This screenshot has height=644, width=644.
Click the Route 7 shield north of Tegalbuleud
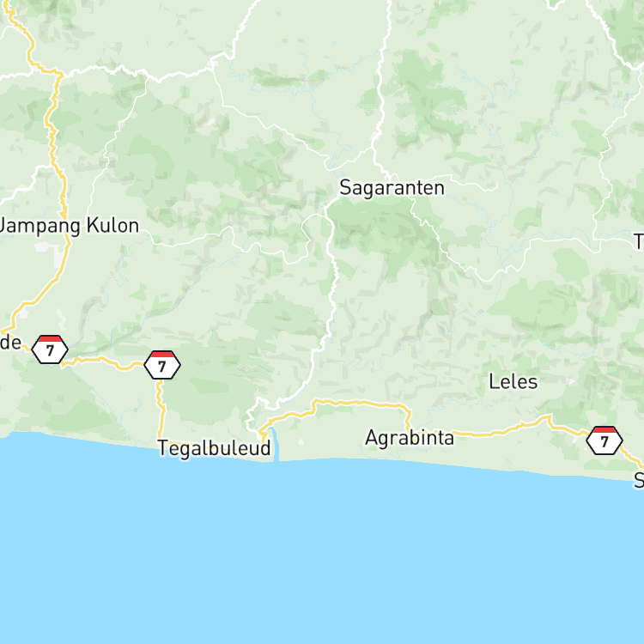(162, 365)
